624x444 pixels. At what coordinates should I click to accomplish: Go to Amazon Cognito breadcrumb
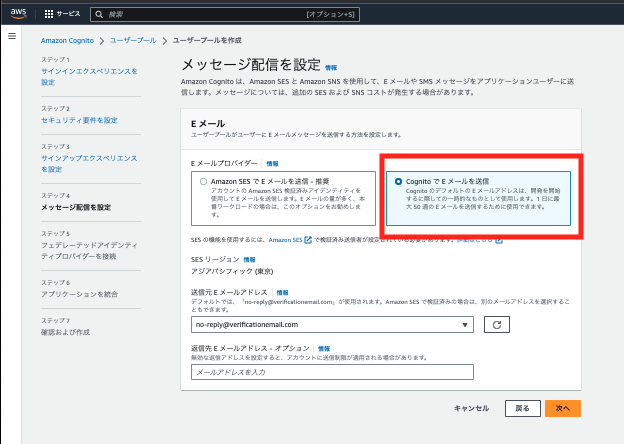pyautogui.click(x=67, y=41)
